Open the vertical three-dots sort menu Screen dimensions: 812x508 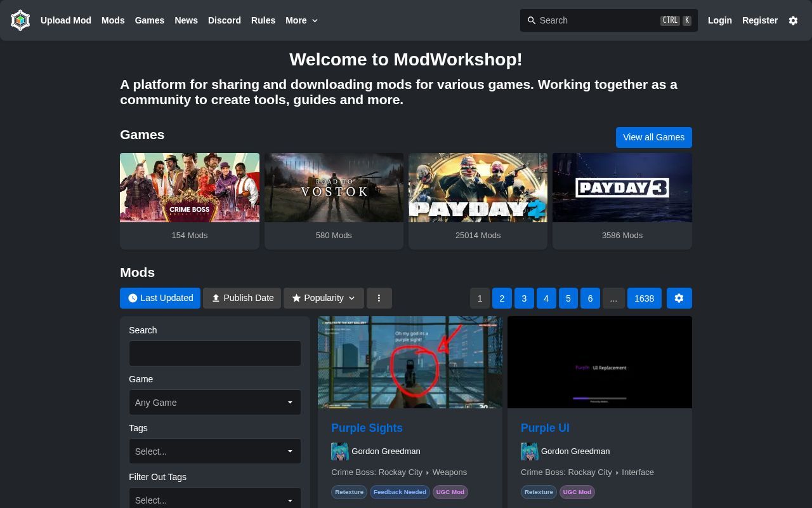tap(379, 298)
